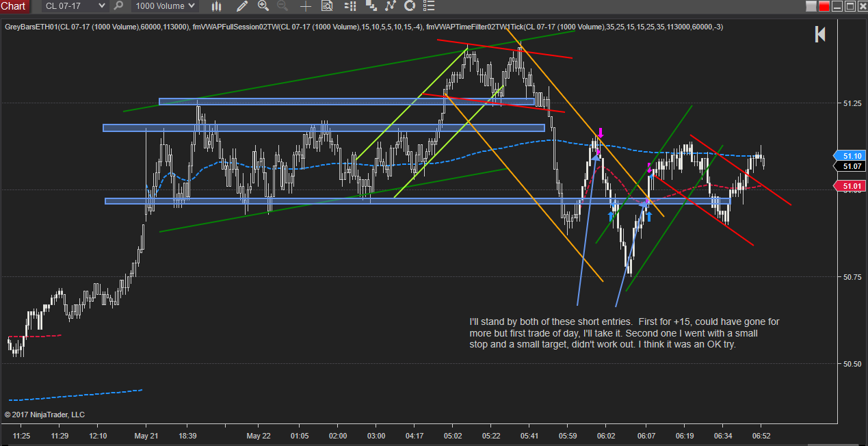The image size is (868, 446).
Task: Click the red interval link color square
Action: coord(824,6)
